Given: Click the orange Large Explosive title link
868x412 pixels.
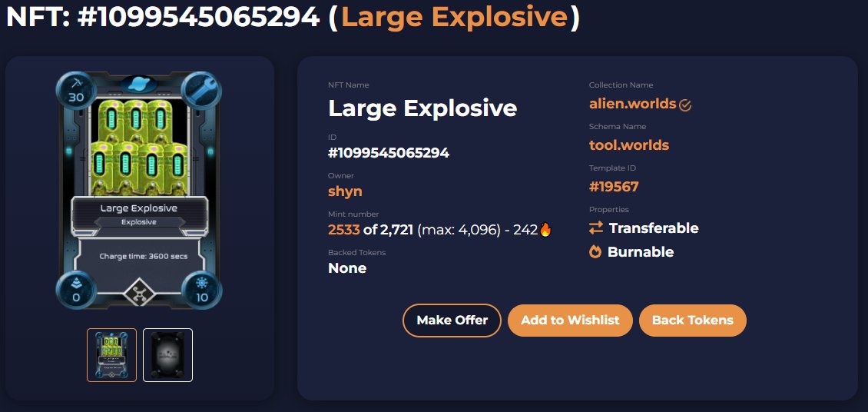Looking at the screenshot, I should pos(455,17).
